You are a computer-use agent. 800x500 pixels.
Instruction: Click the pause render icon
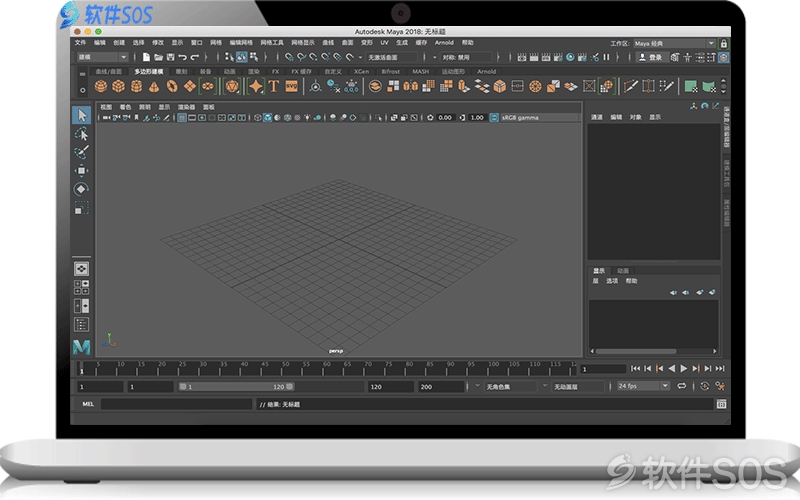[606, 57]
